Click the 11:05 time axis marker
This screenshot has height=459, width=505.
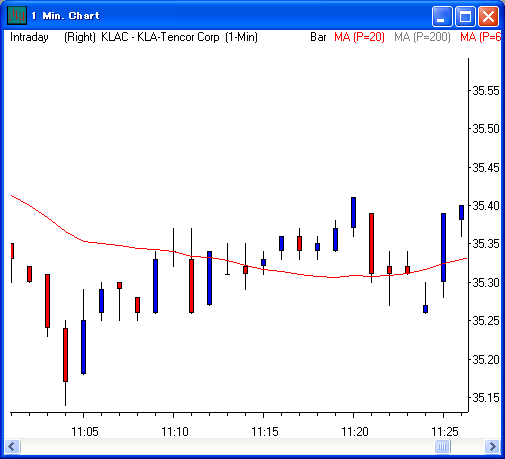pyautogui.click(x=85, y=432)
